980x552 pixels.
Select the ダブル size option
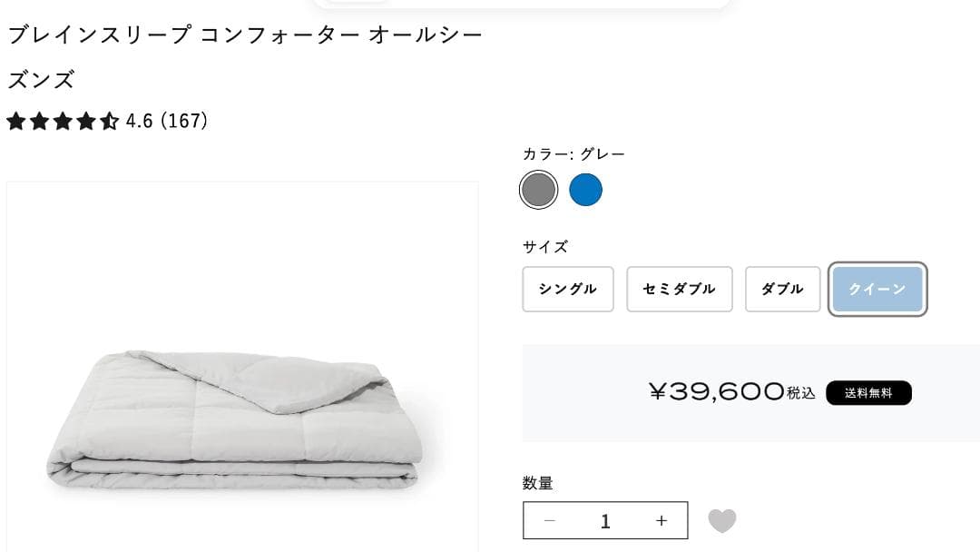(782, 289)
